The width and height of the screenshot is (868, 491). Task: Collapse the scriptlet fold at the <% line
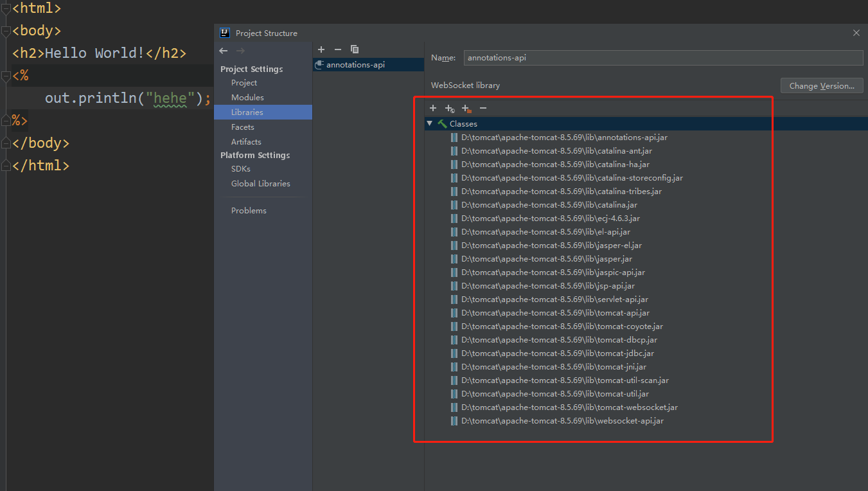(x=6, y=76)
